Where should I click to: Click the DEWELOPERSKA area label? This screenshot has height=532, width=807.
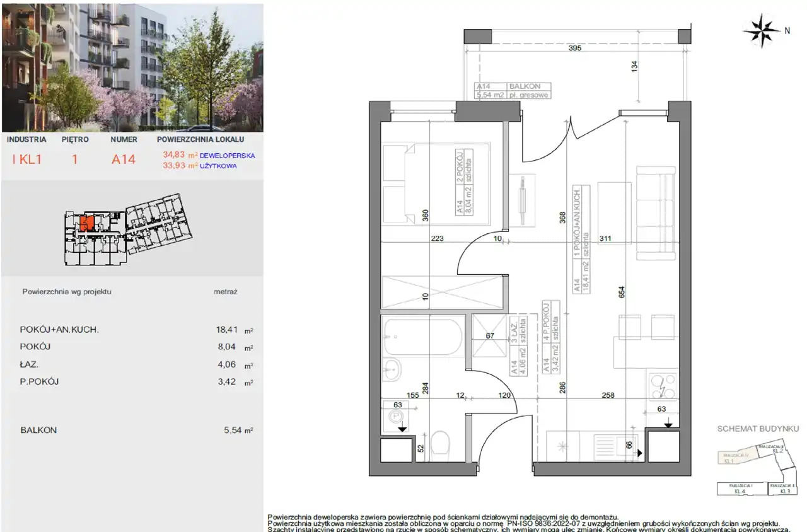click(x=227, y=155)
